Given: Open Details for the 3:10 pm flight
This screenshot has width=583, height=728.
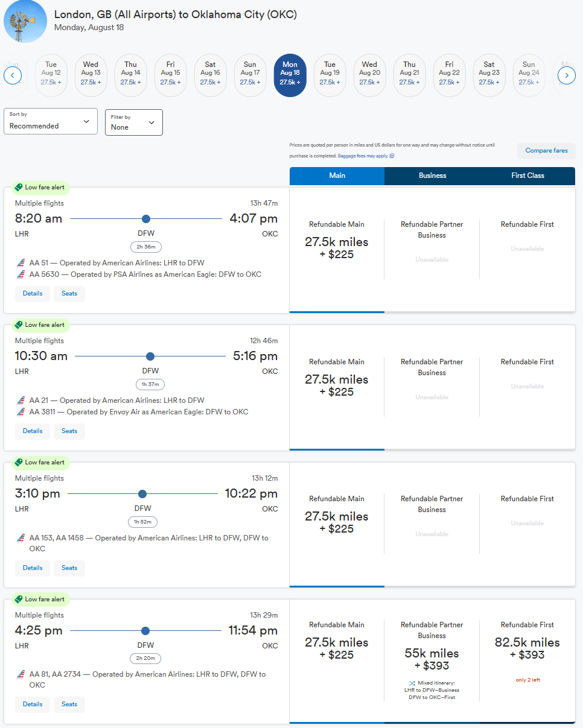Looking at the screenshot, I should 33,568.
